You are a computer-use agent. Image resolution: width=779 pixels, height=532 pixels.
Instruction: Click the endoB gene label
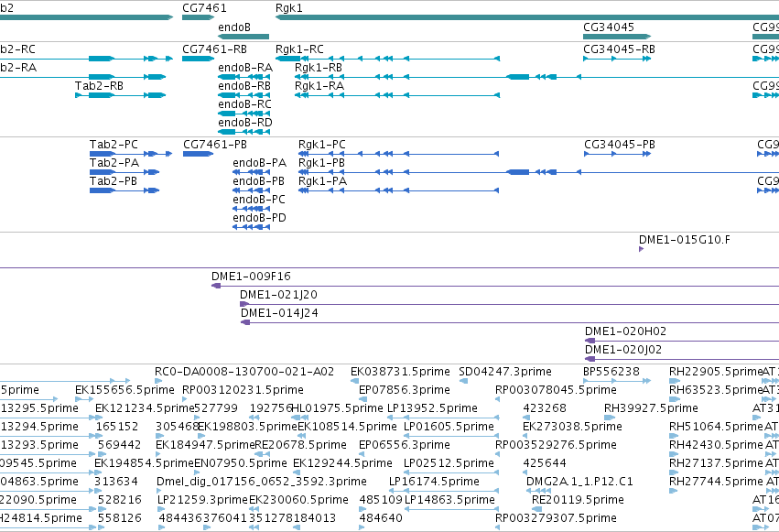pyautogui.click(x=234, y=27)
